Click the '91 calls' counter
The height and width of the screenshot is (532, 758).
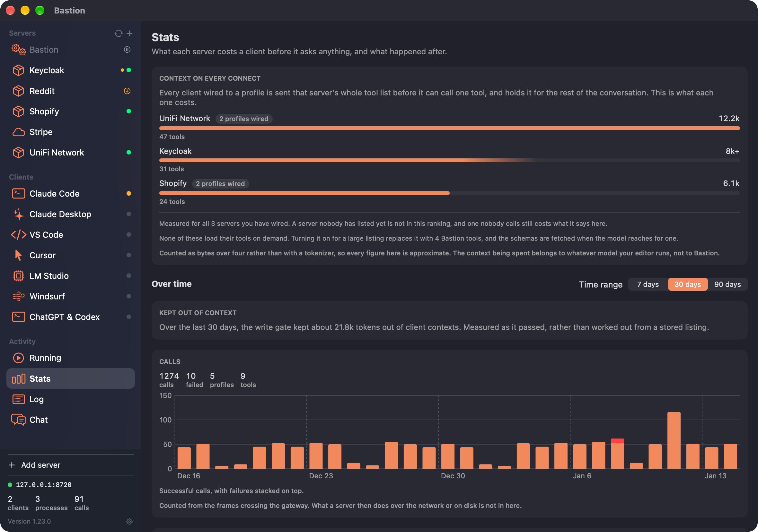(82, 503)
